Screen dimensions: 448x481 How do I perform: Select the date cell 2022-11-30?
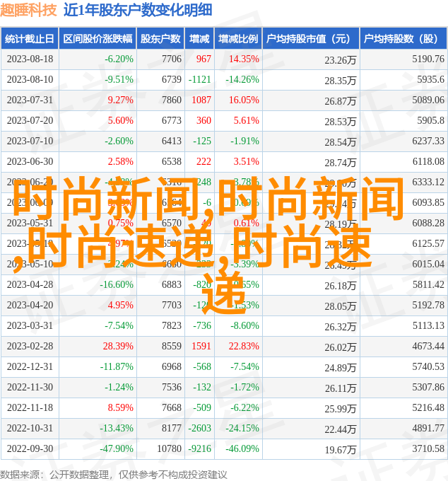pos(30,388)
